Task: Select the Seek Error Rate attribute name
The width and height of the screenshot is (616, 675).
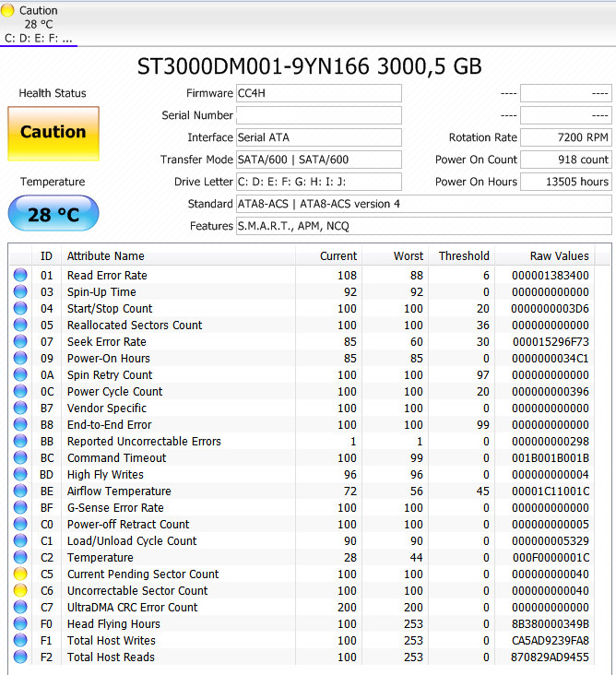Action: [x=107, y=341]
